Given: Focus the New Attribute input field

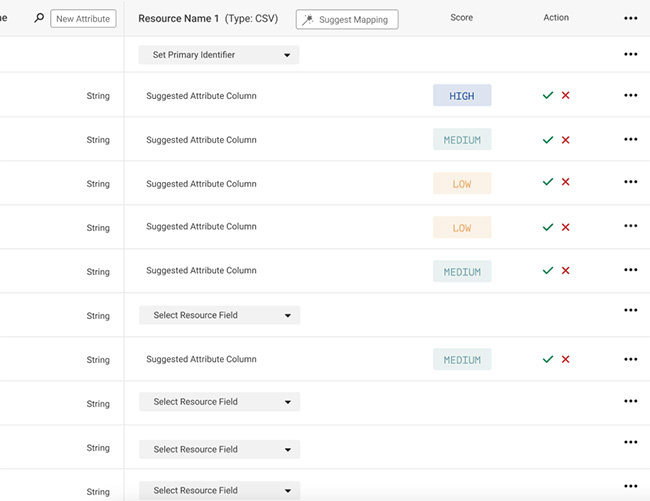Looking at the screenshot, I should coord(83,19).
